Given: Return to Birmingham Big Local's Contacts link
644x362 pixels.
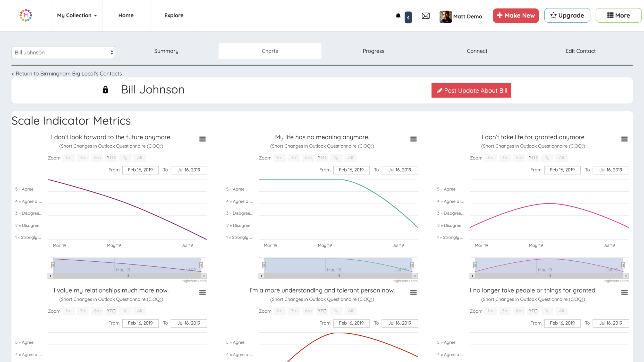Looking at the screenshot, I should 67,74.
